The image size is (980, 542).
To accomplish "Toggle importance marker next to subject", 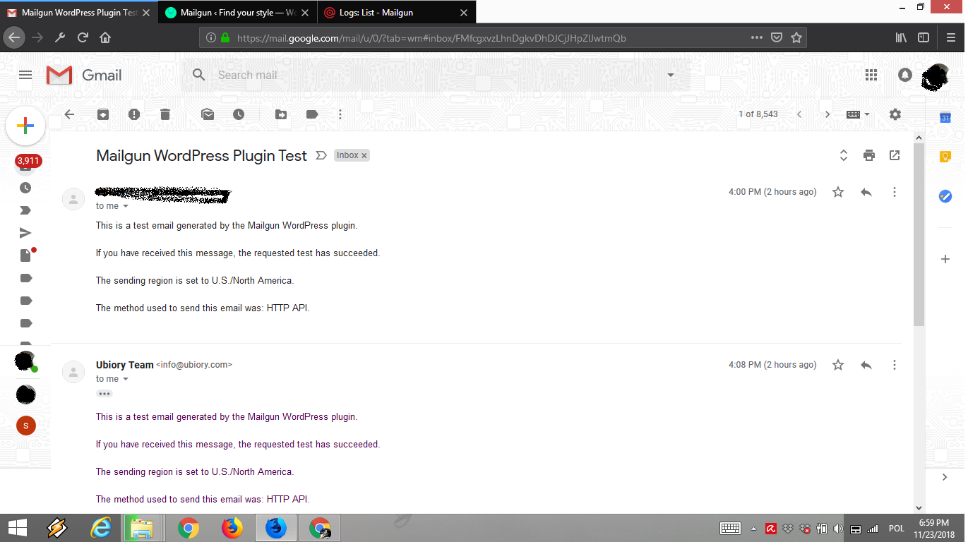I will 321,155.
